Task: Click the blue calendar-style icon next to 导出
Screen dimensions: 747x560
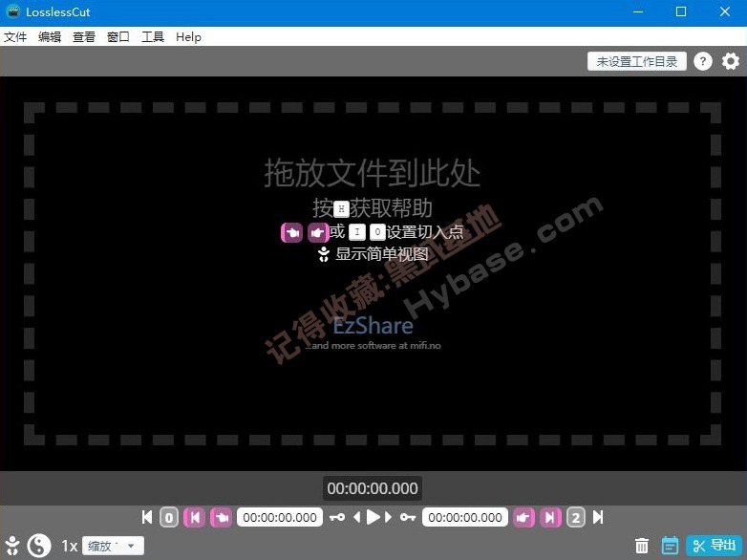Action: coord(670,546)
